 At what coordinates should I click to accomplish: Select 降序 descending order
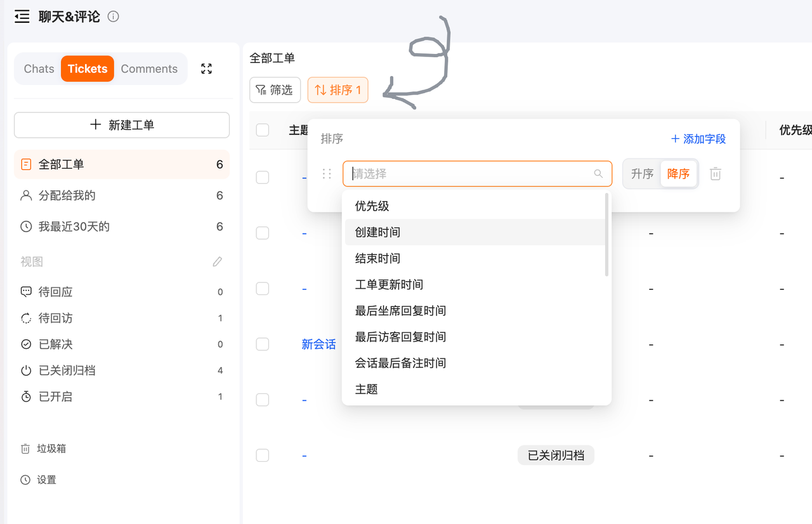point(678,174)
